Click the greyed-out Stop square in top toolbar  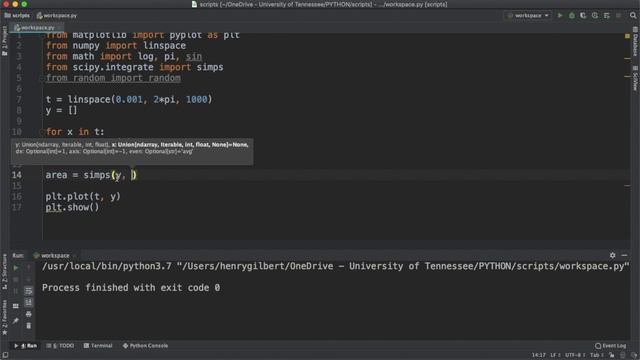tap(619, 16)
